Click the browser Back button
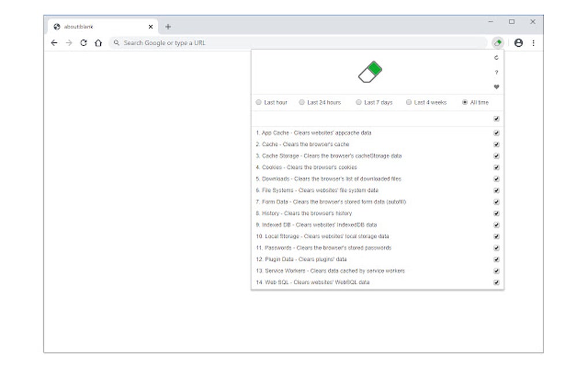 click(x=54, y=43)
